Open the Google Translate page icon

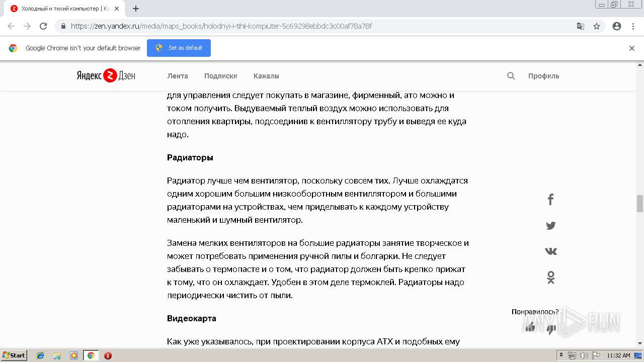click(x=580, y=26)
